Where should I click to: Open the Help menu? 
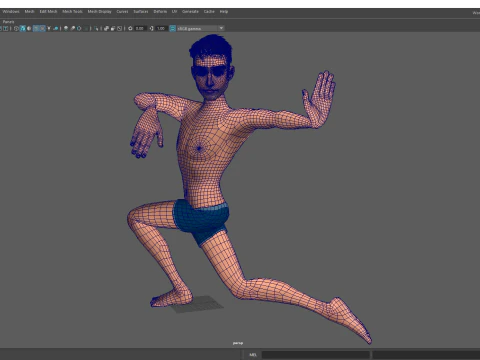[224, 12]
